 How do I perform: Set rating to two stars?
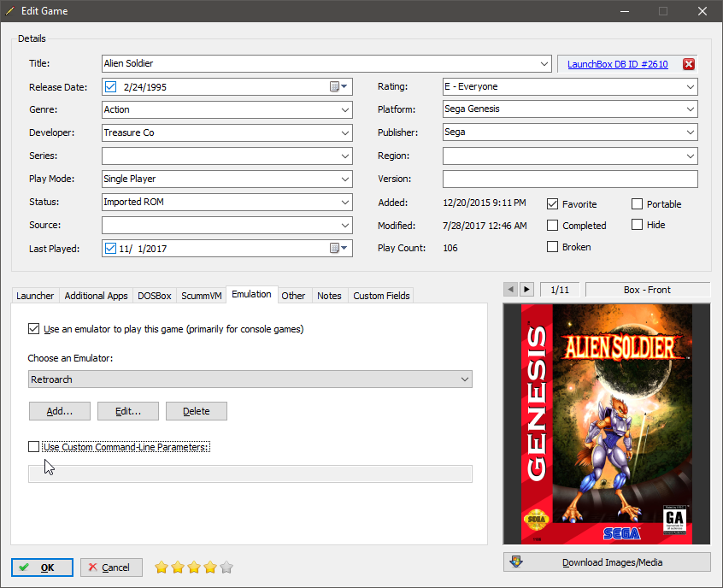tap(178, 567)
